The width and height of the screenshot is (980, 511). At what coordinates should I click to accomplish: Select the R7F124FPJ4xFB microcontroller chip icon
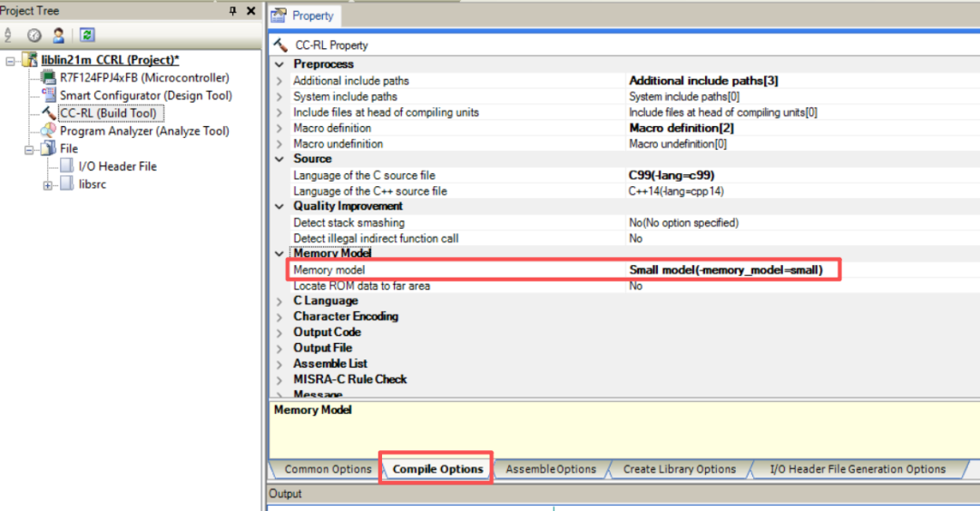tap(49, 78)
